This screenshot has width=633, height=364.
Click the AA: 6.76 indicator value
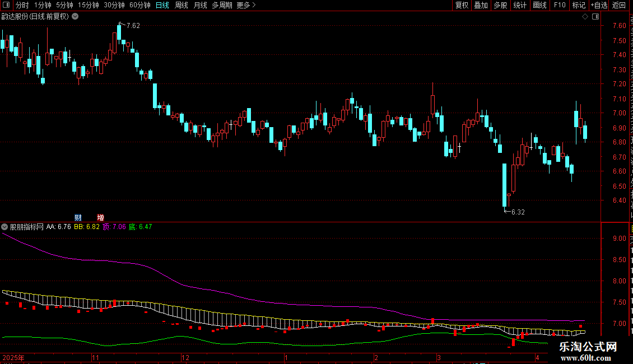click(x=58, y=227)
